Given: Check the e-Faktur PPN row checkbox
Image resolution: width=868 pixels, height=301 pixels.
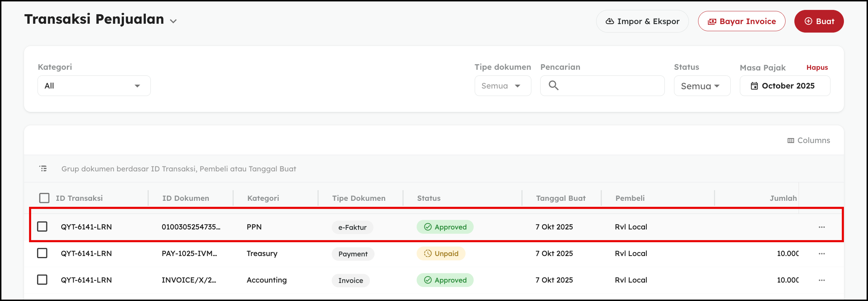Looking at the screenshot, I should pos(42,227).
